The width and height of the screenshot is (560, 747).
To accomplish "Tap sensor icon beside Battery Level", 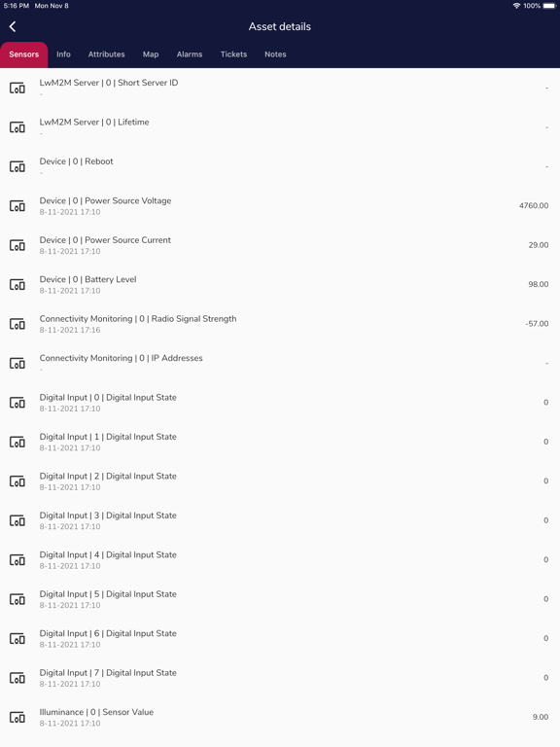I will 17,284.
